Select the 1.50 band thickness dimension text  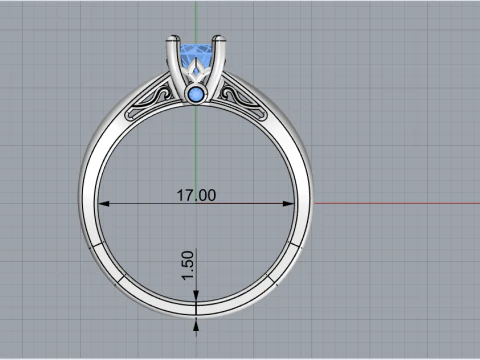(x=187, y=266)
